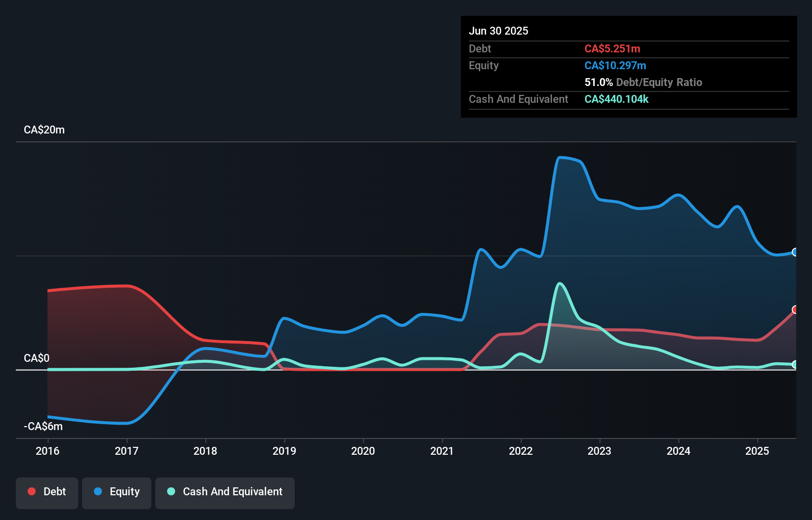
Task: Click the blue Equity legend dot
Action: click(x=98, y=491)
